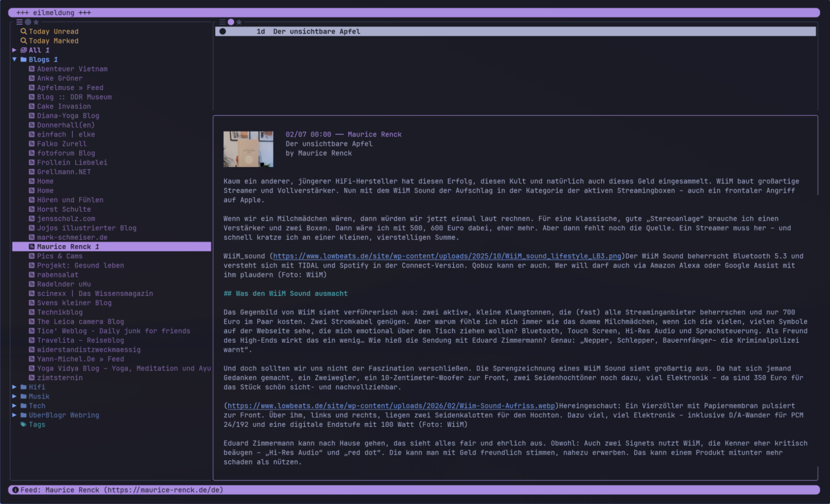This screenshot has width=830, height=504.
Task: Click the list icon atop the article list
Action: pos(222,22)
